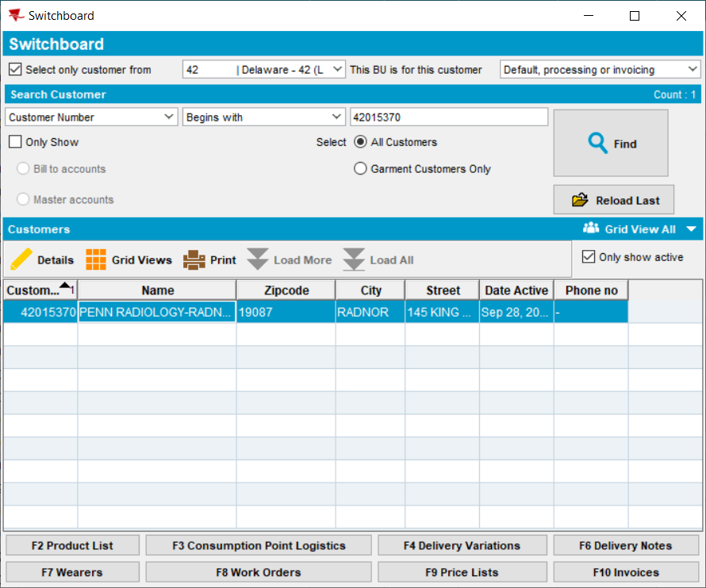
Task: Click the Print printer icon
Action: tap(194, 259)
